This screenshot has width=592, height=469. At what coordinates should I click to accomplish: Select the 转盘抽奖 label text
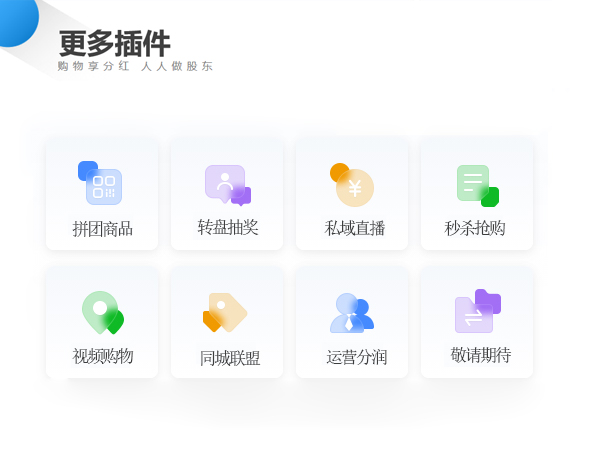[228, 227]
